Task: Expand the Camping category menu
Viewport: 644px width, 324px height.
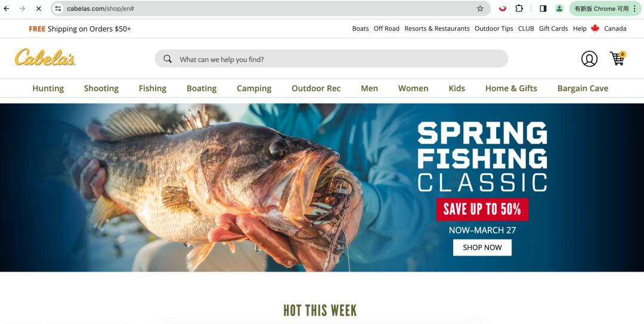Action: click(254, 88)
